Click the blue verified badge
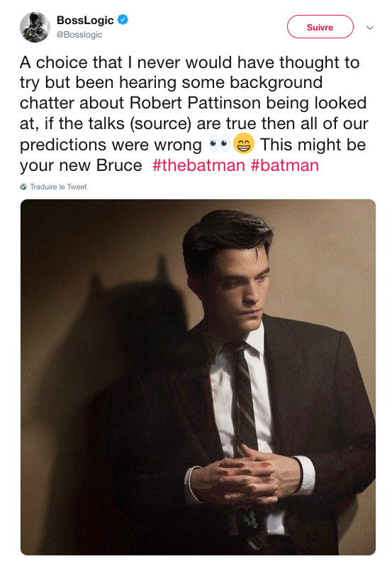This screenshot has width=392, height=561. point(123,20)
